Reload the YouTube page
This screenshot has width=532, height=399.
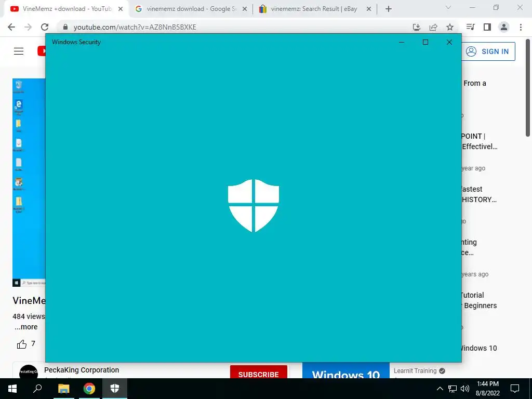(45, 27)
